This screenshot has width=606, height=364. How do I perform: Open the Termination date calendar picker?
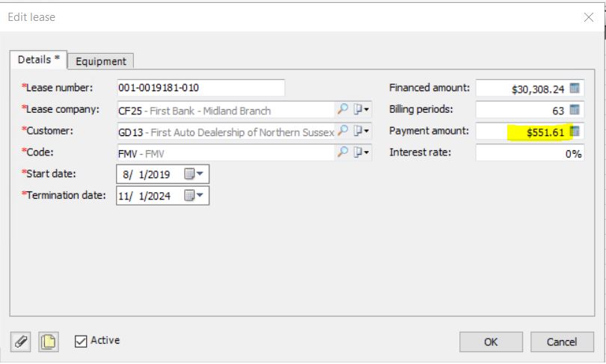point(194,196)
